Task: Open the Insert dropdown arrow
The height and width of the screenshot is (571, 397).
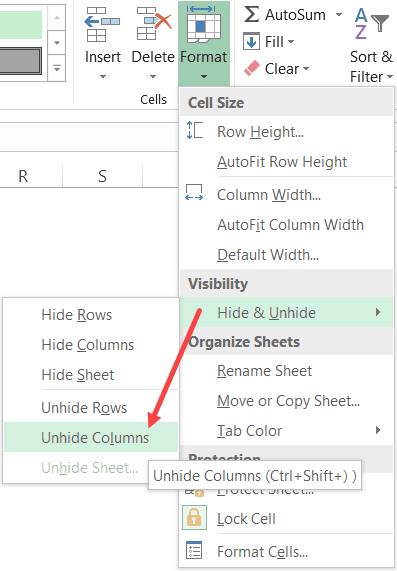Action: [103, 76]
